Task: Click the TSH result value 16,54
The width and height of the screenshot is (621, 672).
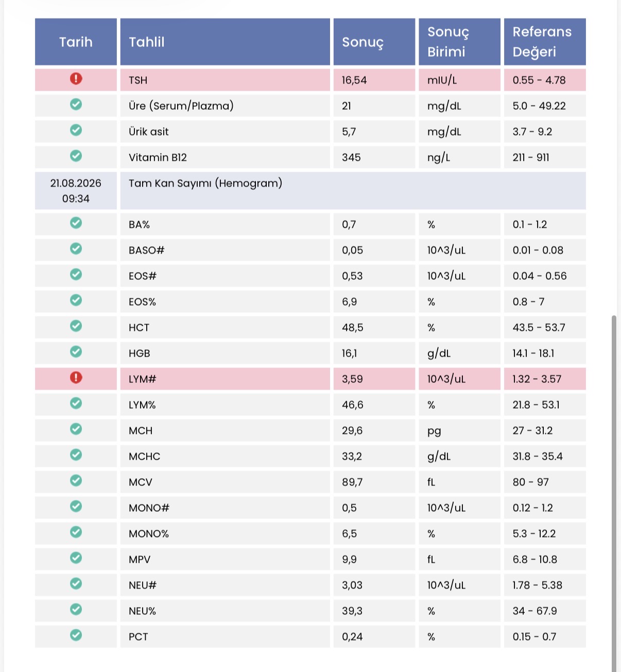Action: [354, 80]
